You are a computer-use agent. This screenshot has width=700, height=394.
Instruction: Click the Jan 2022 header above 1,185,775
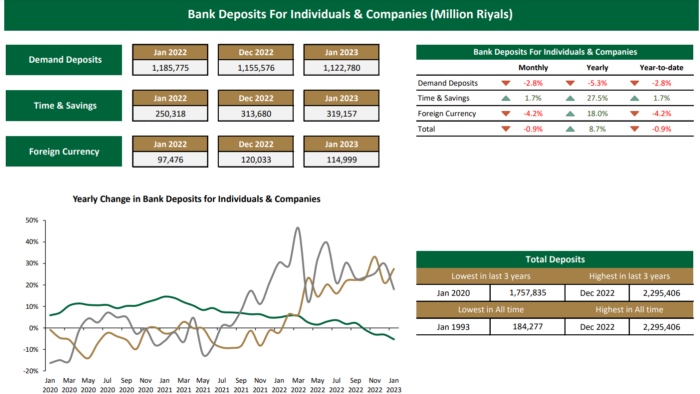click(x=170, y=52)
